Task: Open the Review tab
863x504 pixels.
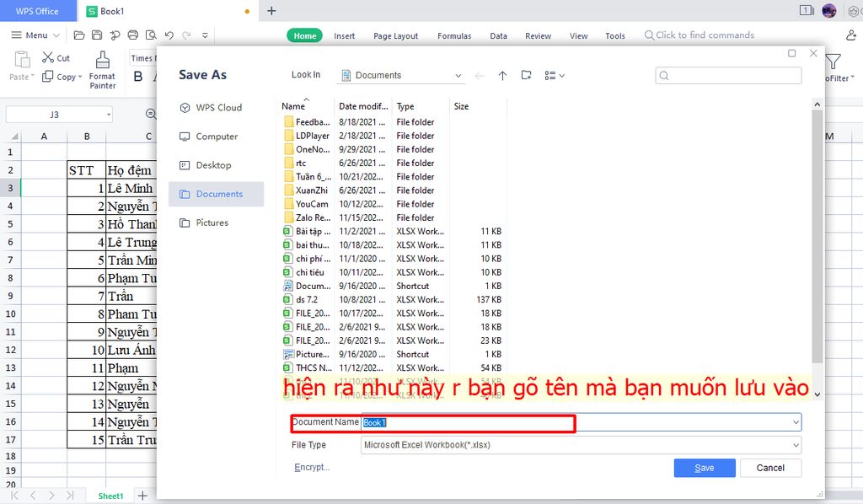Action: click(x=538, y=35)
